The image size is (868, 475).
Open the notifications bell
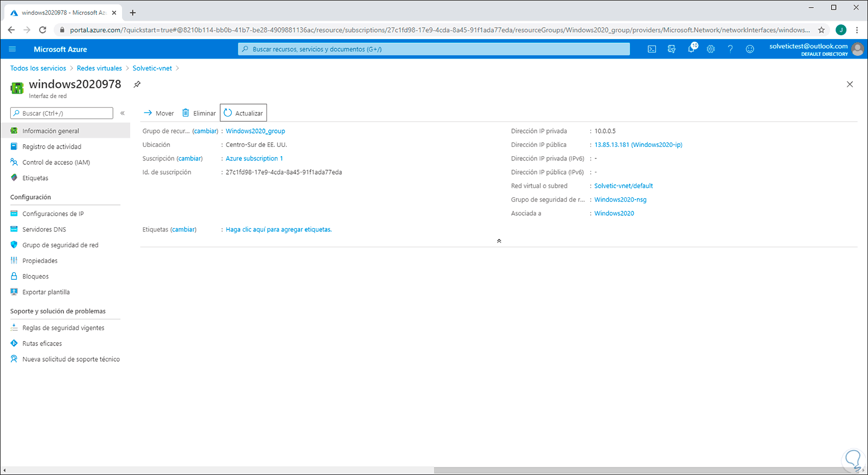click(691, 49)
